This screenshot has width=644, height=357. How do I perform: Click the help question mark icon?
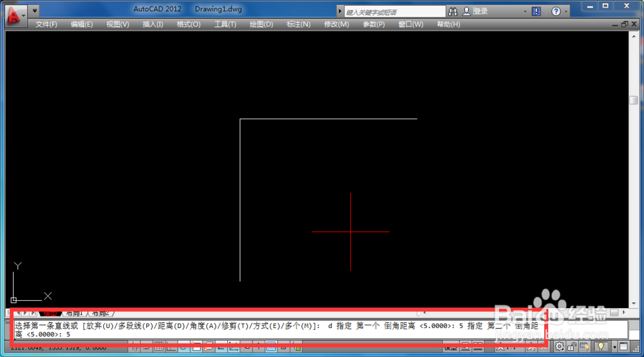(556, 12)
